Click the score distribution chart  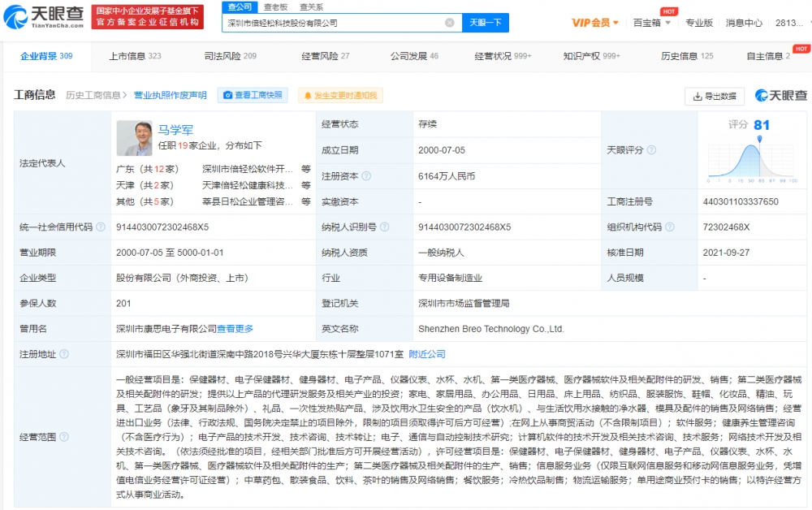753,161
